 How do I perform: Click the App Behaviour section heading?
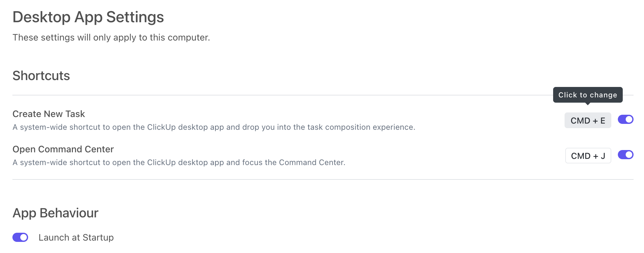(56, 213)
